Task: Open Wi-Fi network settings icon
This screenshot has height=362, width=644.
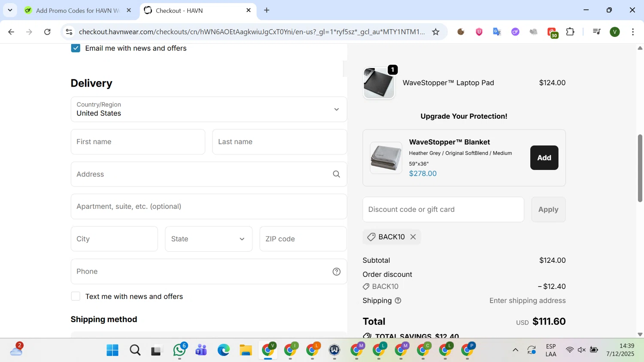Action: [x=570, y=350]
